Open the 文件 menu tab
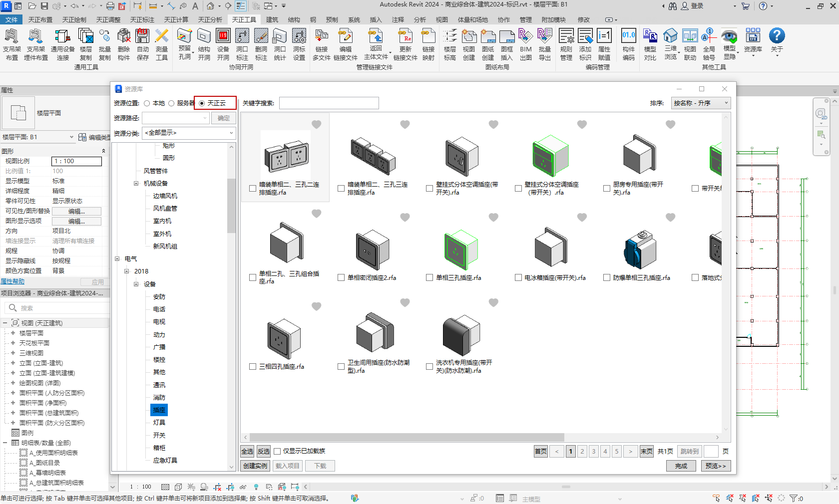Viewport: 839px width, 504px height. coord(11,19)
